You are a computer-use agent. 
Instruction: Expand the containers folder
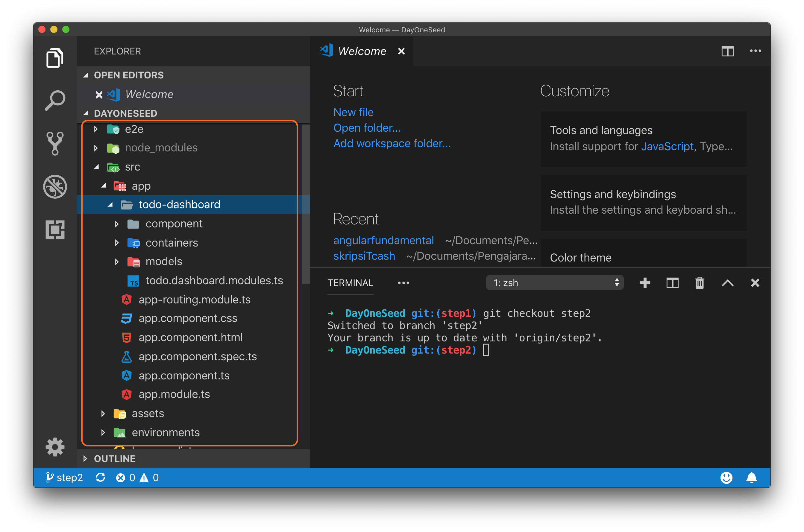pos(117,243)
